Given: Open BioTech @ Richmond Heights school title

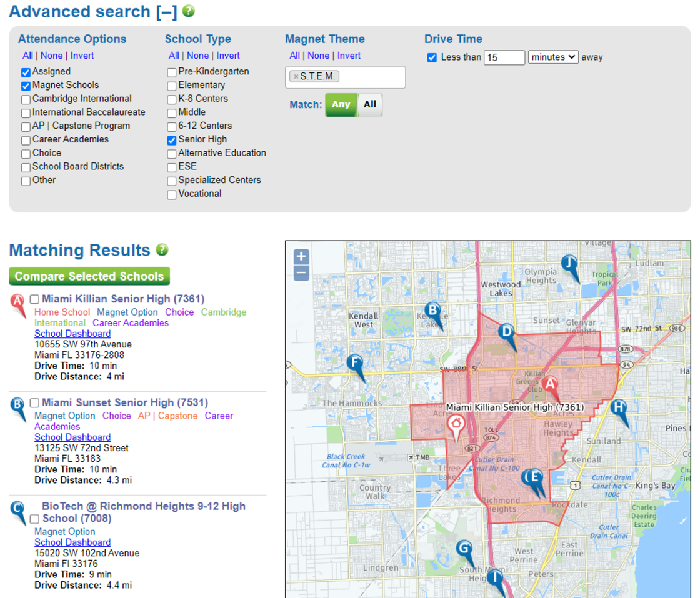Looking at the screenshot, I should 144,512.
